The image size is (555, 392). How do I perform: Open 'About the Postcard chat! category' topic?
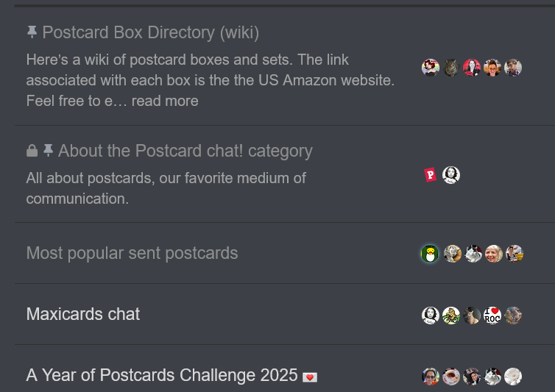pyautogui.click(x=185, y=151)
